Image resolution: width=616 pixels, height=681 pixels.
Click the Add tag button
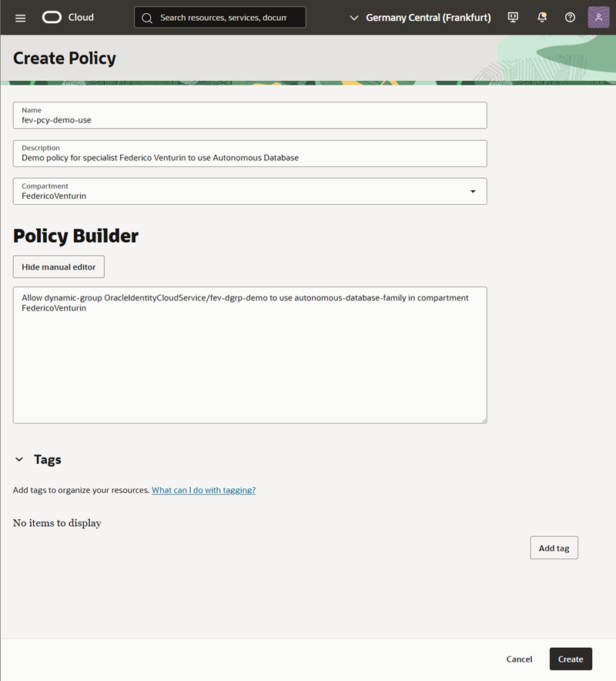(554, 548)
